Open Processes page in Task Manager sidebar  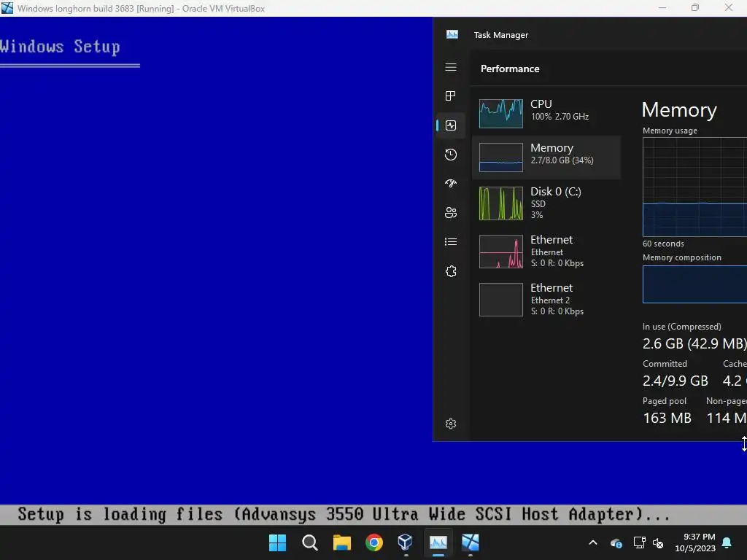coord(451,96)
